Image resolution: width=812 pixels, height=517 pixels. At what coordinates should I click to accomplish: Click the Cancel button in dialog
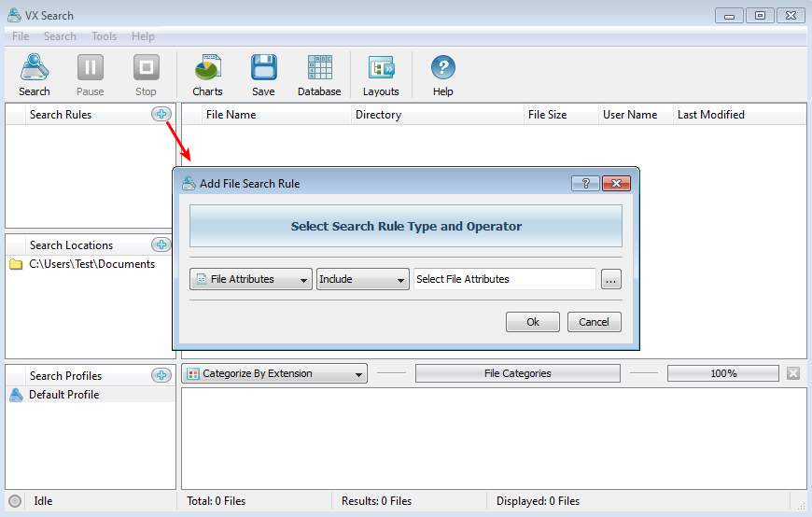(x=594, y=322)
